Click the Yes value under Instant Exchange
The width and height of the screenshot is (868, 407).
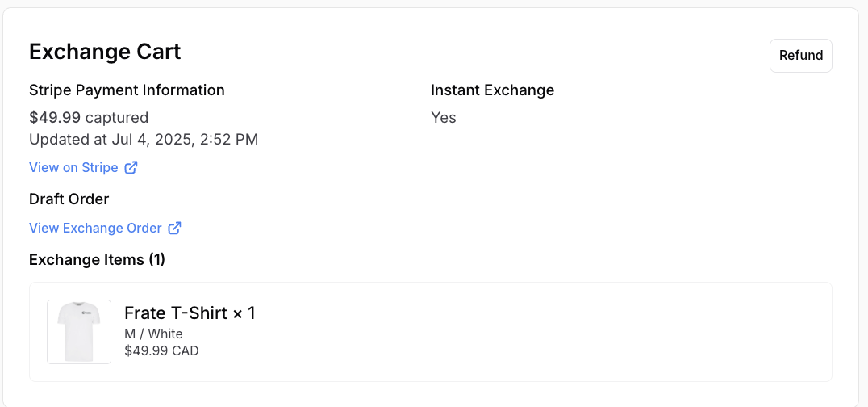point(444,118)
